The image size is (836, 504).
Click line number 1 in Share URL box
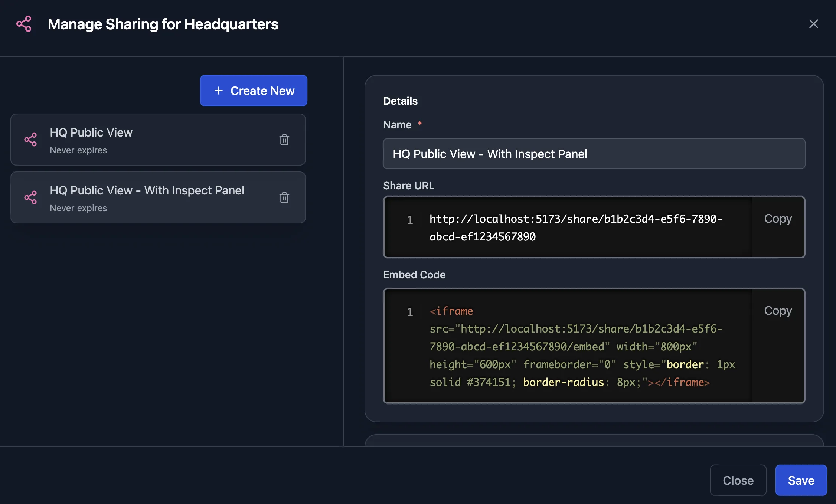point(410,220)
